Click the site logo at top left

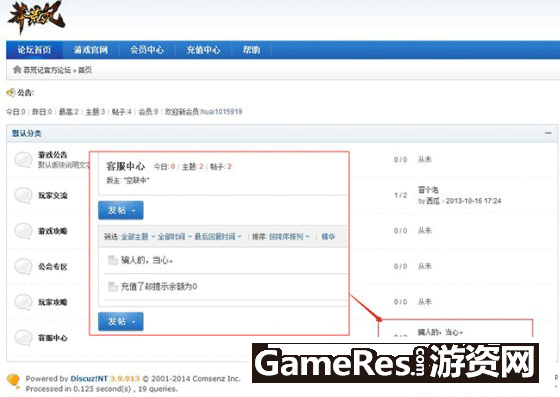pyautogui.click(x=36, y=17)
